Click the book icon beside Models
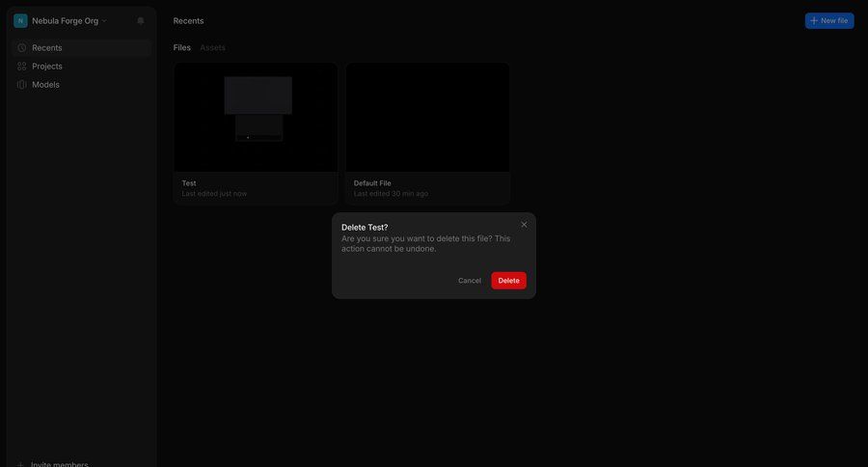Image resolution: width=868 pixels, height=467 pixels. (x=21, y=84)
